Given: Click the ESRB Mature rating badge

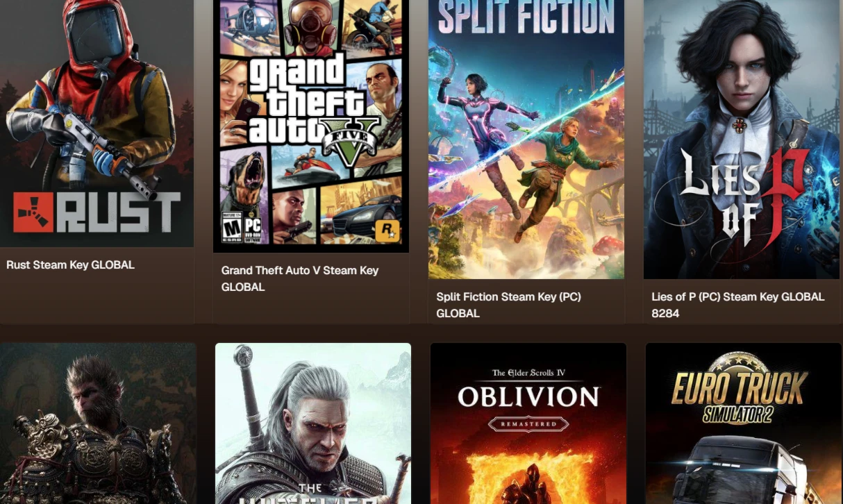Looking at the screenshot, I should (x=231, y=227).
